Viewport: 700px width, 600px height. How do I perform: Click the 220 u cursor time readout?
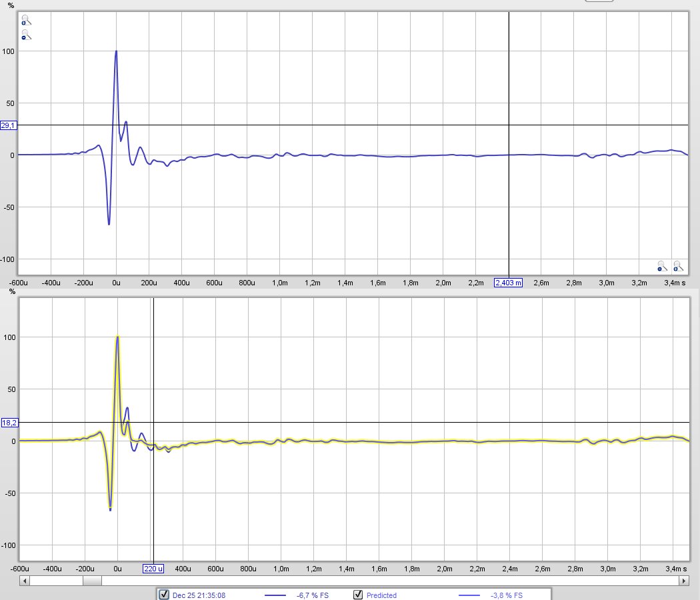point(153,569)
